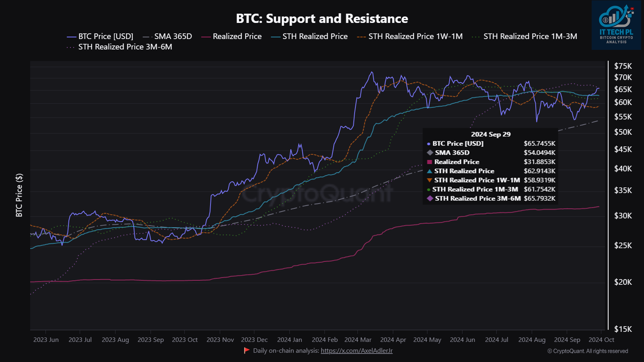Click the $65K y-axis label
The image size is (644, 362).
click(x=623, y=89)
